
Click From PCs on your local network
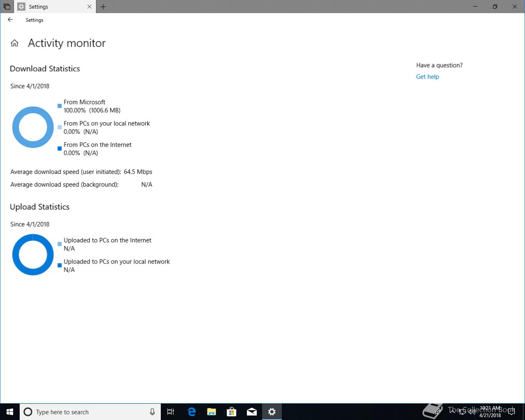point(107,123)
